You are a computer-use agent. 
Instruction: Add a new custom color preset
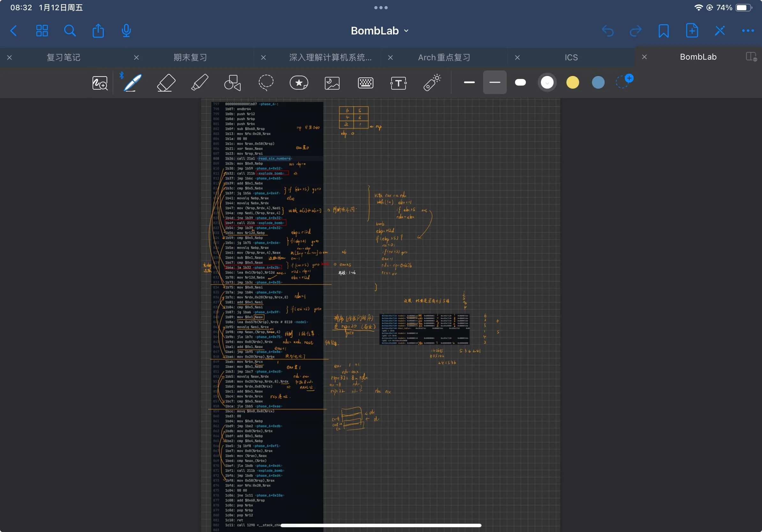[x=624, y=82]
